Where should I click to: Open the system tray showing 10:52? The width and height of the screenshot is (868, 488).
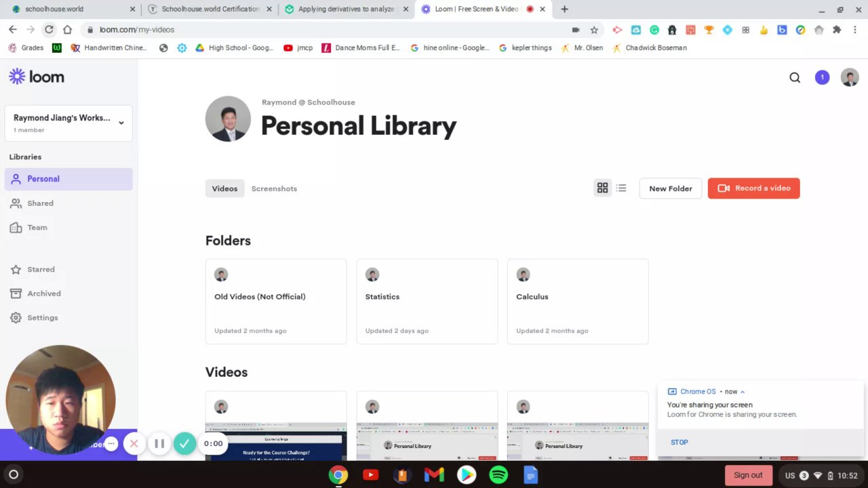tap(821, 475)
